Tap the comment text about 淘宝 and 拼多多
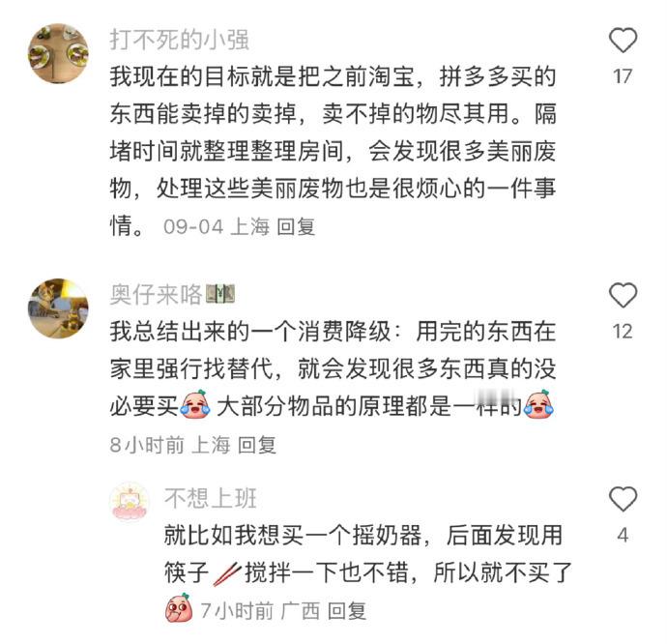This screenshot has height=644, width=667. point(333,151)
